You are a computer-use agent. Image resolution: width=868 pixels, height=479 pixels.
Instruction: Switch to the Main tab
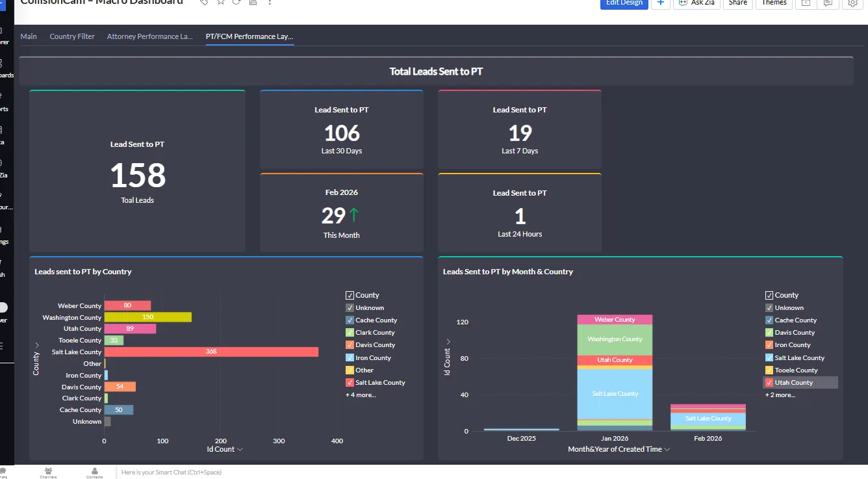29,36
